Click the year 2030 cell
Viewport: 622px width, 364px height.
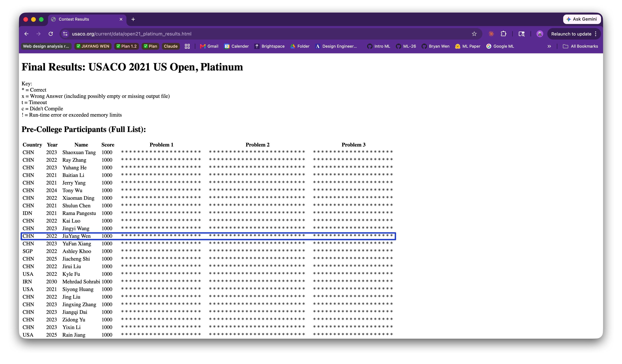click(x=51, y=282)
